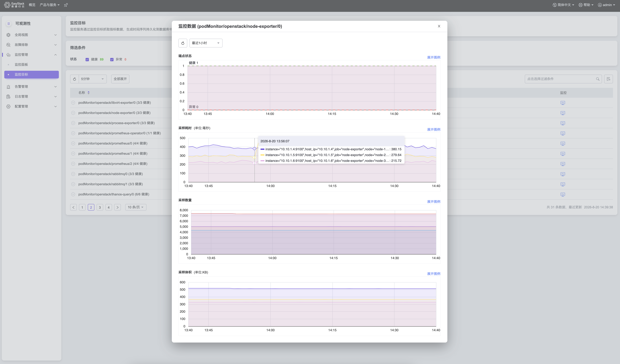Expand the 全局视图 sidebar section
Viewport: 620px width, 364px height.
[x=32, y=35]
